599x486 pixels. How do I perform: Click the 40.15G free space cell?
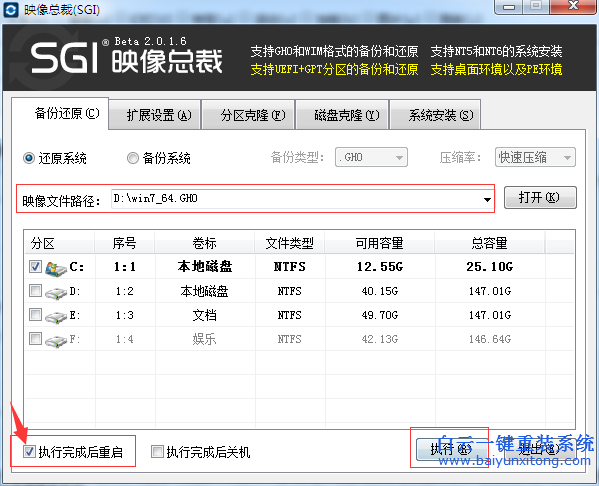coord(380,291)
